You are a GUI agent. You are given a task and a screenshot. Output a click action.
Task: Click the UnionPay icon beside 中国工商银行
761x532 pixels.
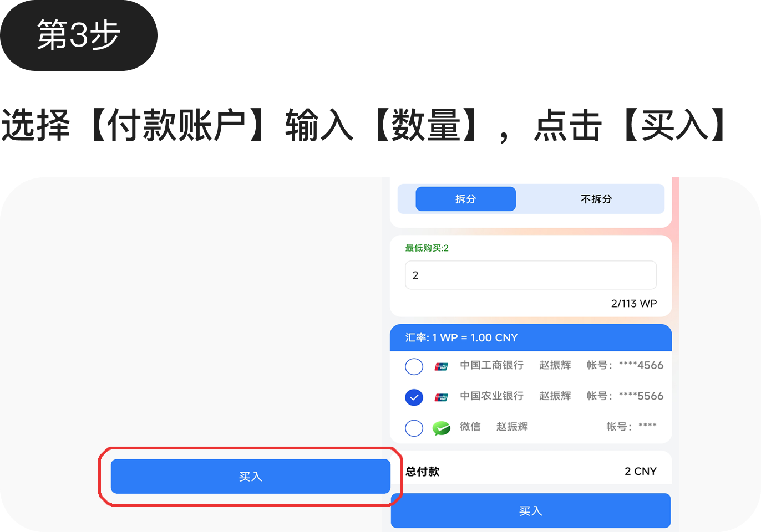click(x=441, y=366)
